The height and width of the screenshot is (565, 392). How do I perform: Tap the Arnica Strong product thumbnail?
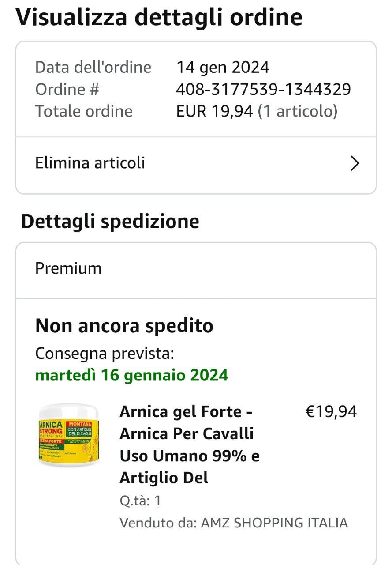(68, 436)
